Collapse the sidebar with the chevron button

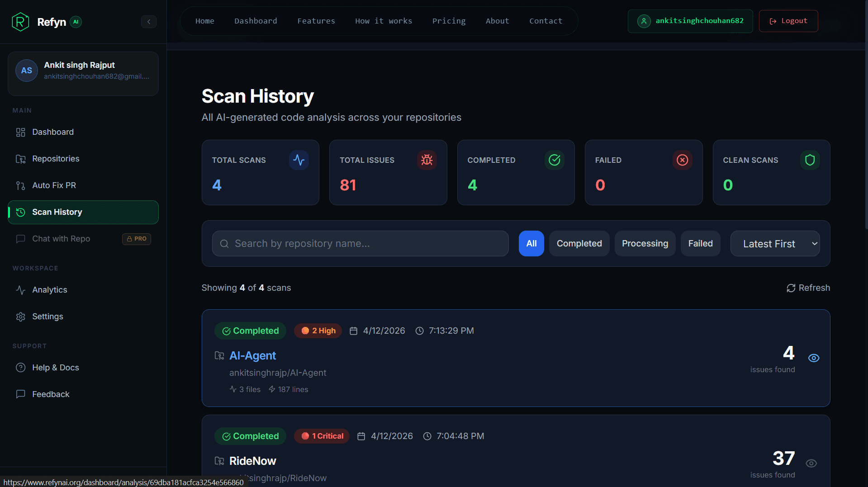point(148,22)
